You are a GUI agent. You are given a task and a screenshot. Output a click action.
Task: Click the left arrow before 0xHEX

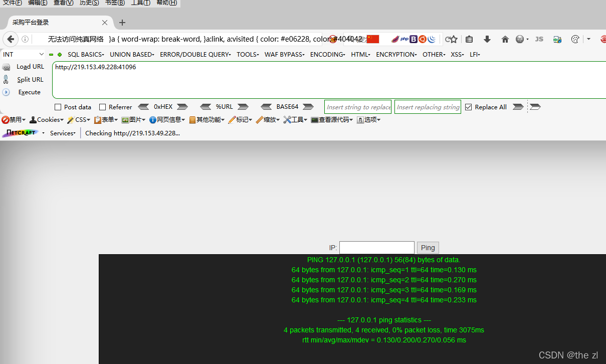(143, 107)
